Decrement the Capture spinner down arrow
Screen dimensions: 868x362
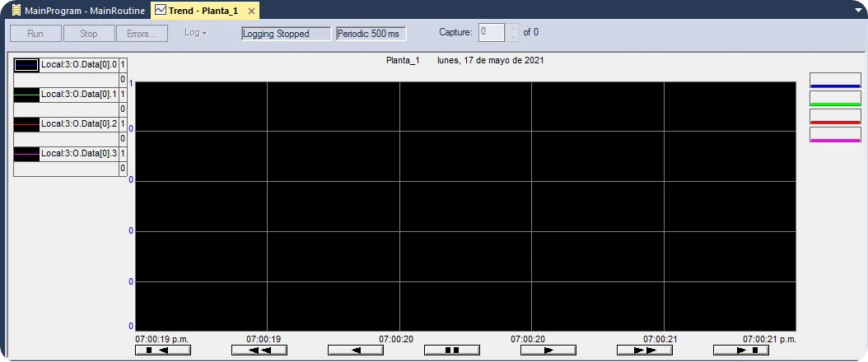point(513,37)
